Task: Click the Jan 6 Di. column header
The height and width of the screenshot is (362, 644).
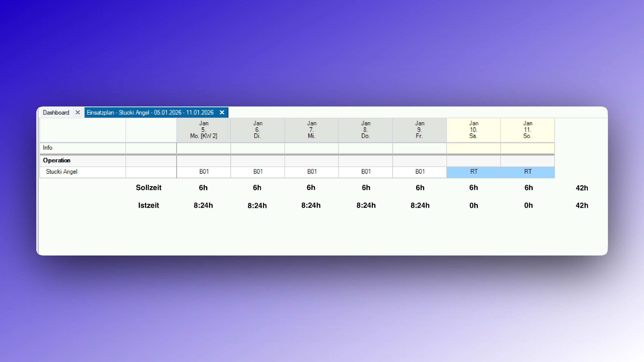Action: [x=258, y=130]
